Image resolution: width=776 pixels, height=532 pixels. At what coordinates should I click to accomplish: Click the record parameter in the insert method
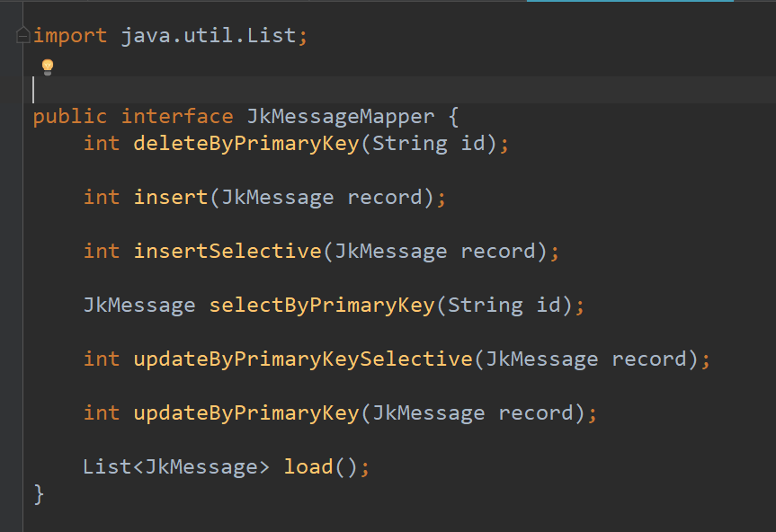point(384,198)
